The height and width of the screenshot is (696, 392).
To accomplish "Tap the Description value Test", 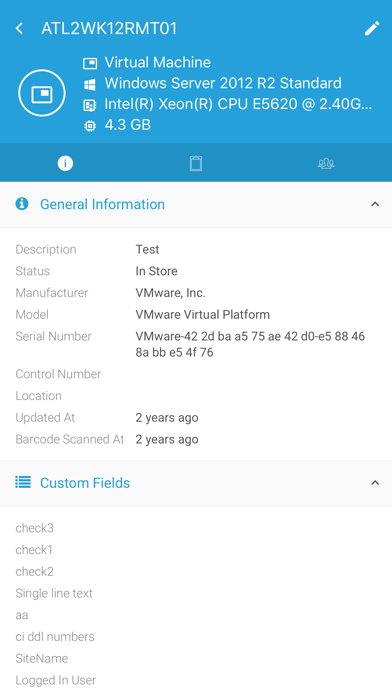I will [147, 249].
